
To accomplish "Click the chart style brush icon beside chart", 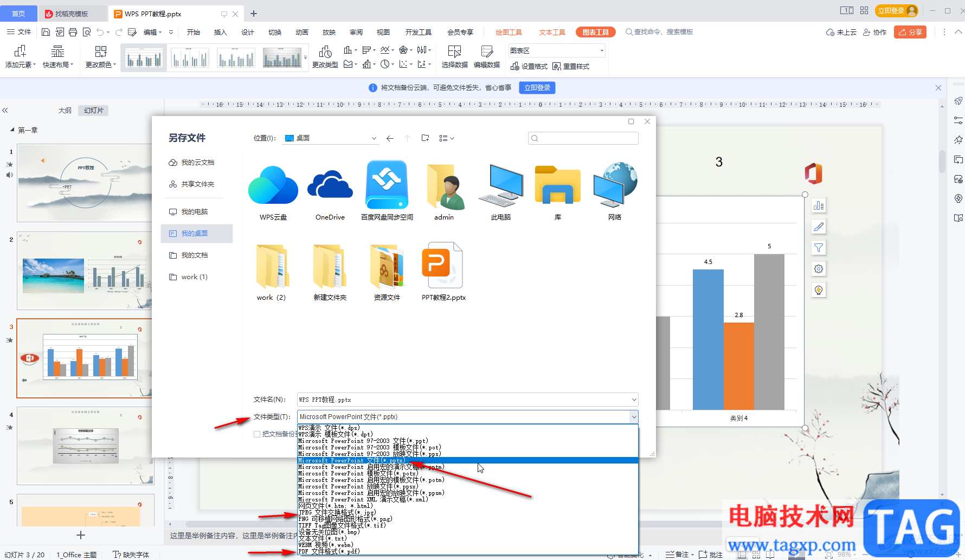I will (x=819, y=227).
